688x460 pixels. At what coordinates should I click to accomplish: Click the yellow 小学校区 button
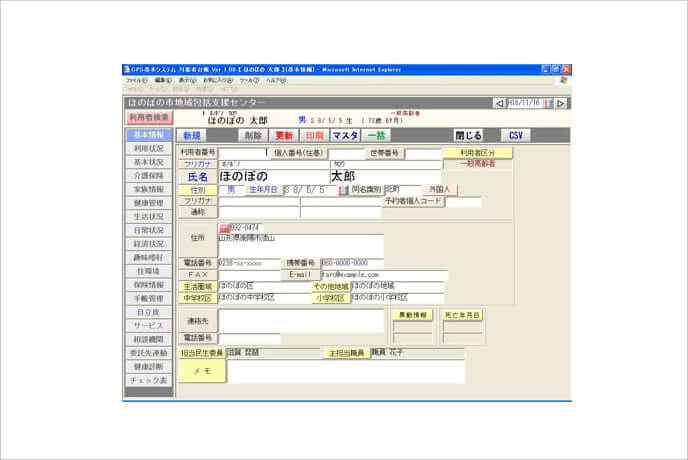(331, 298)
